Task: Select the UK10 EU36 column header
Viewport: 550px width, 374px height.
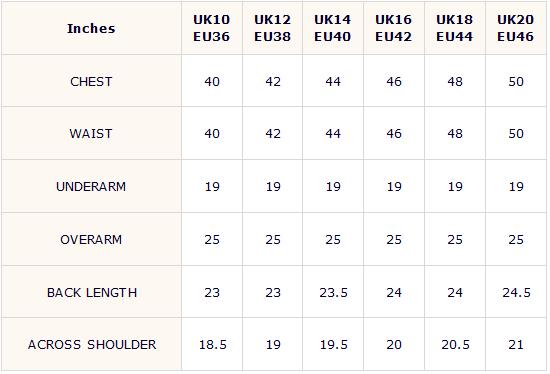Action: [x=212, y=28]
